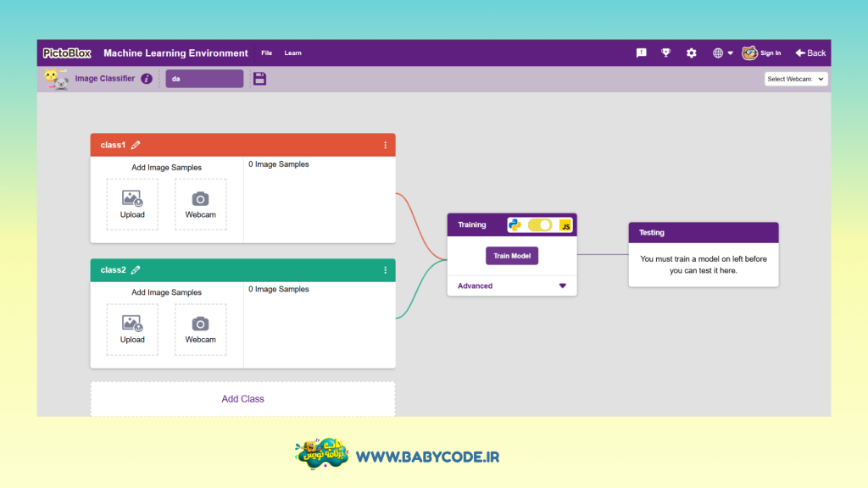
Task: Click the '0 Image Samples' text in class1
Action: pyautogui.click(x=278, y=164)
